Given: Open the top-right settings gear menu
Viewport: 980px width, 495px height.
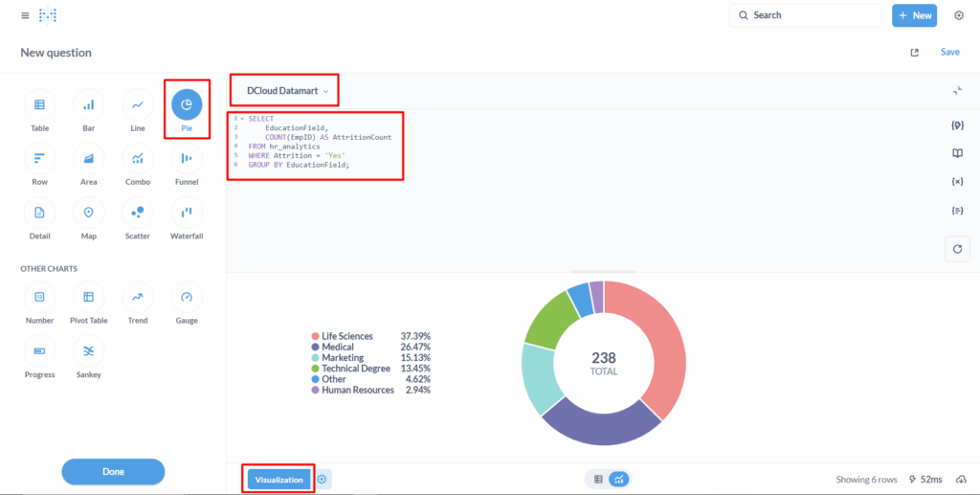Looking at the screenshot, I should [x=959, y=15].
